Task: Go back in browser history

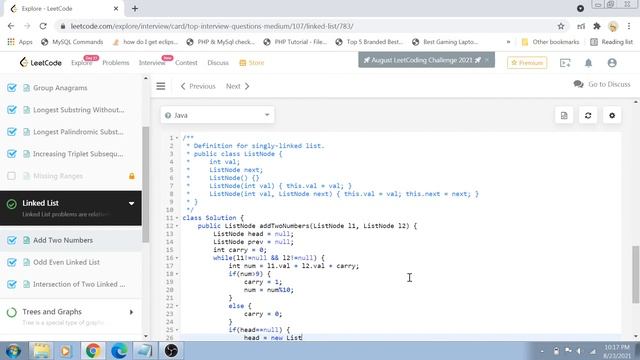Action: tap(11, 26)
